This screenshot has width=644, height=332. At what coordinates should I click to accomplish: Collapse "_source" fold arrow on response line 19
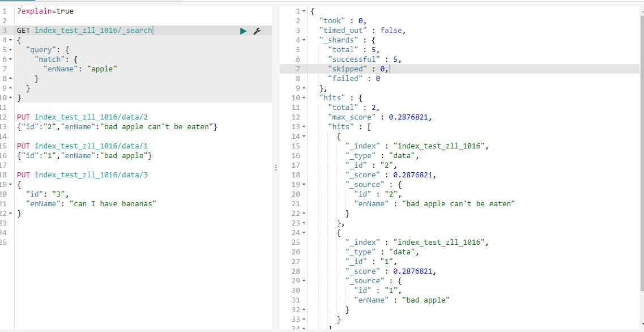304,185
